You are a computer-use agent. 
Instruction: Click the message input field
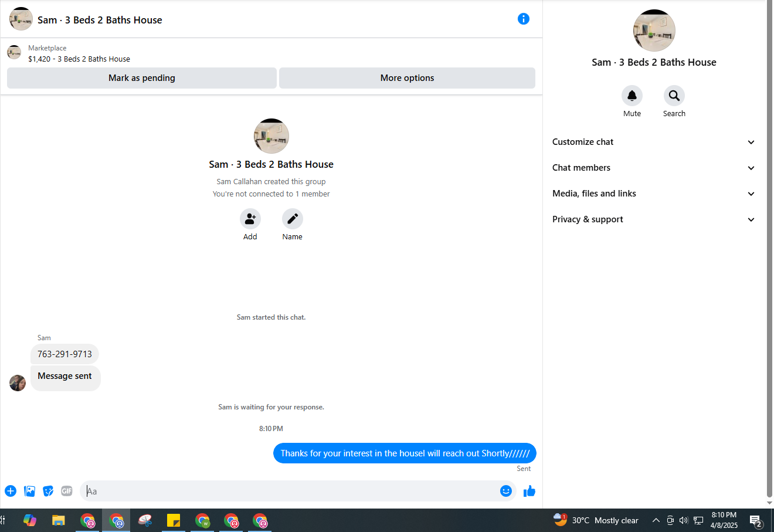(290, 491)
